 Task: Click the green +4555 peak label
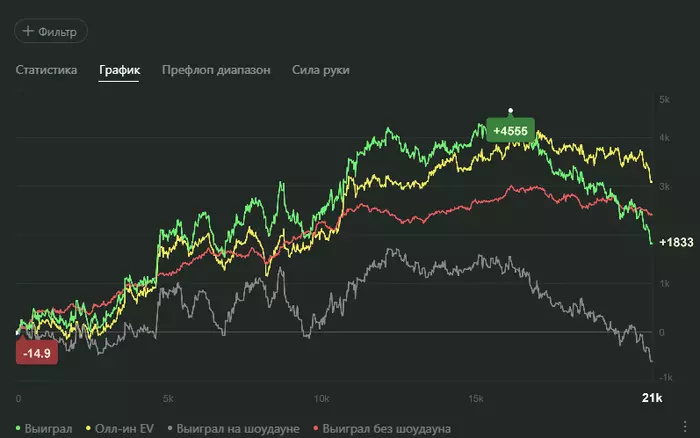[x=510, y=131]
